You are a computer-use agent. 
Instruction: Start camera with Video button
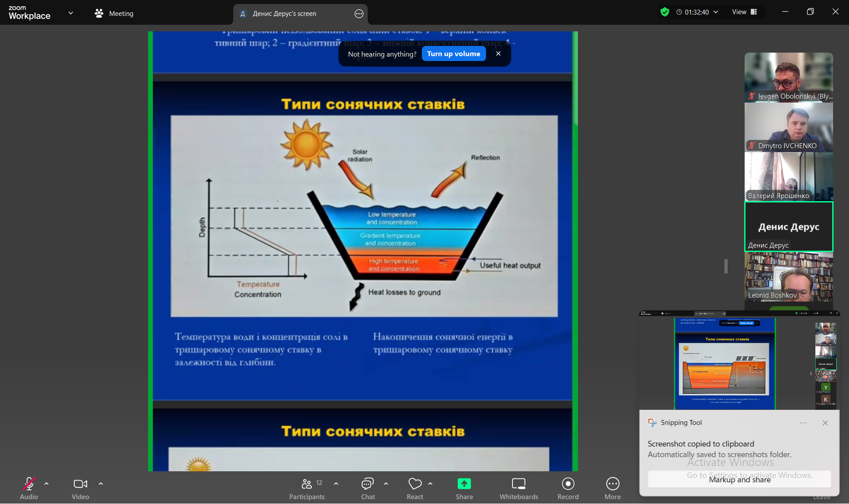(x=80, y=489)
